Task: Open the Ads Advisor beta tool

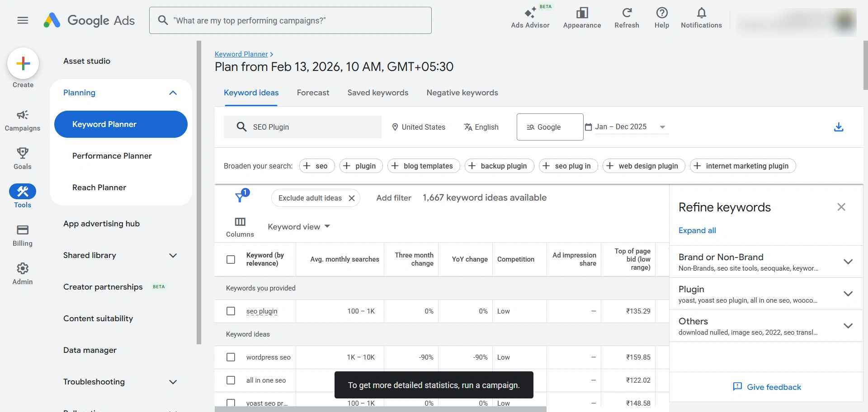Action: click(x=530, y=19)
